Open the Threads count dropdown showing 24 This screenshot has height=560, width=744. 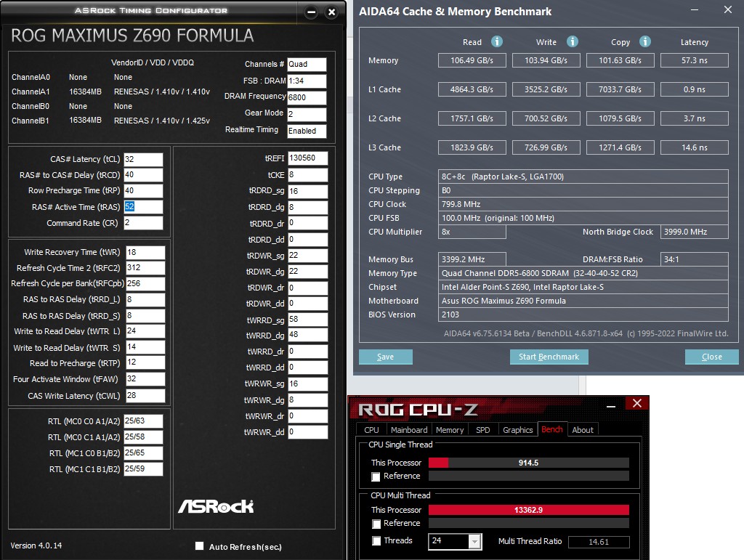tap(474, 542)
